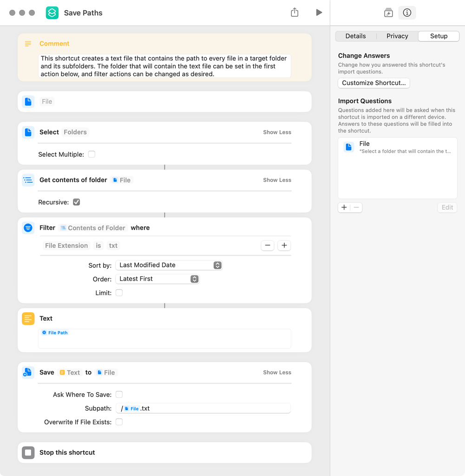Click the Stop this shortcut icon
The image size is (465, 476).
point(28,452)
